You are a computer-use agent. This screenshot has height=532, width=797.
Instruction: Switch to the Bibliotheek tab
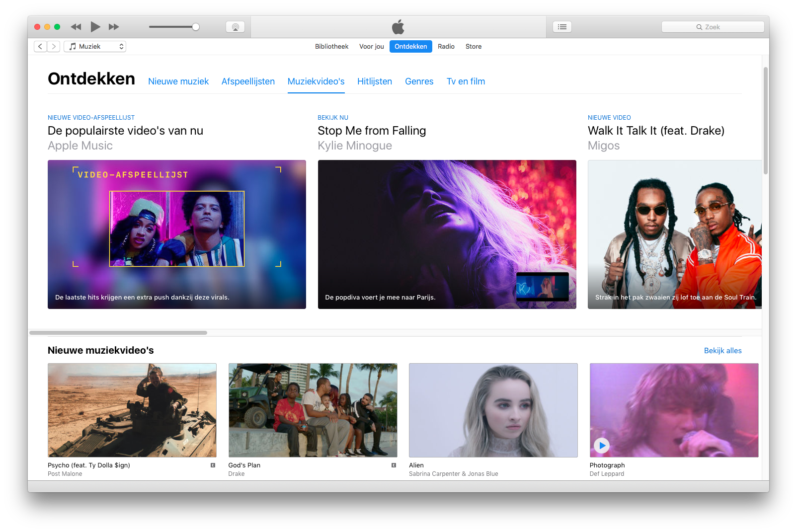coord(331,46)
